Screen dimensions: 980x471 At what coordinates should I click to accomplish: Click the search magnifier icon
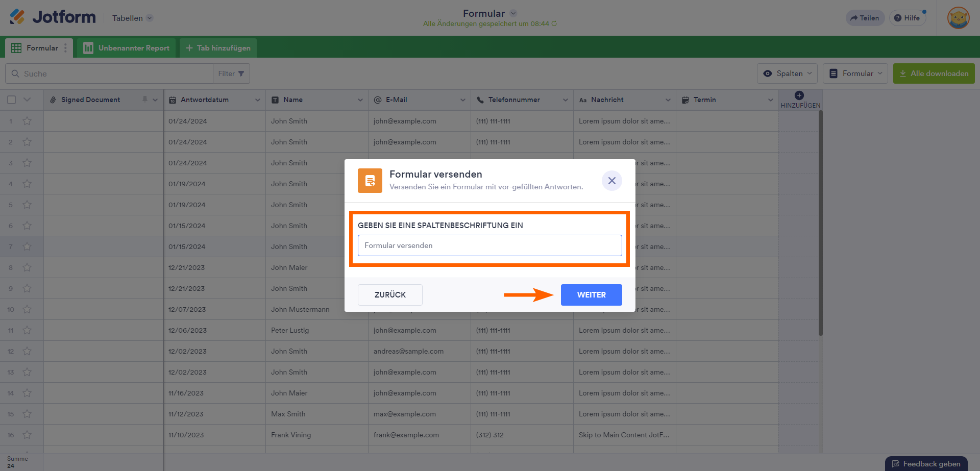(x=15, y=73)
